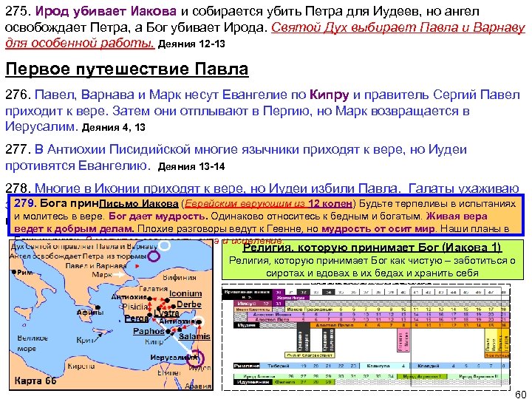Click the bold purple word 'Кипру'
Viewport: 532px width, 399px height.
tap(329, 95)
